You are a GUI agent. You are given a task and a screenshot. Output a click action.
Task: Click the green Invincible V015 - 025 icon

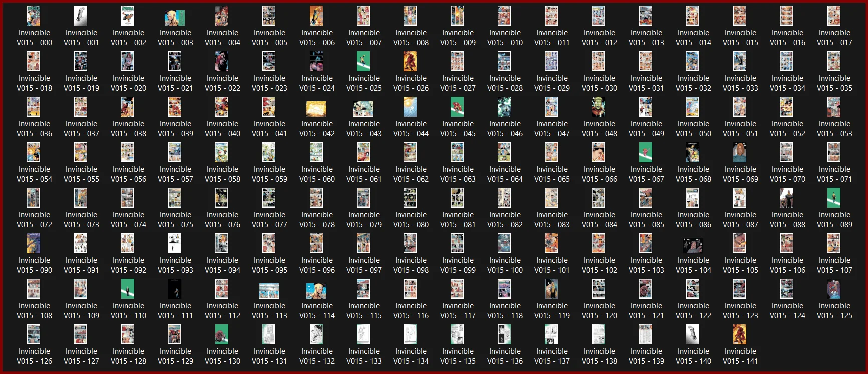363,62
